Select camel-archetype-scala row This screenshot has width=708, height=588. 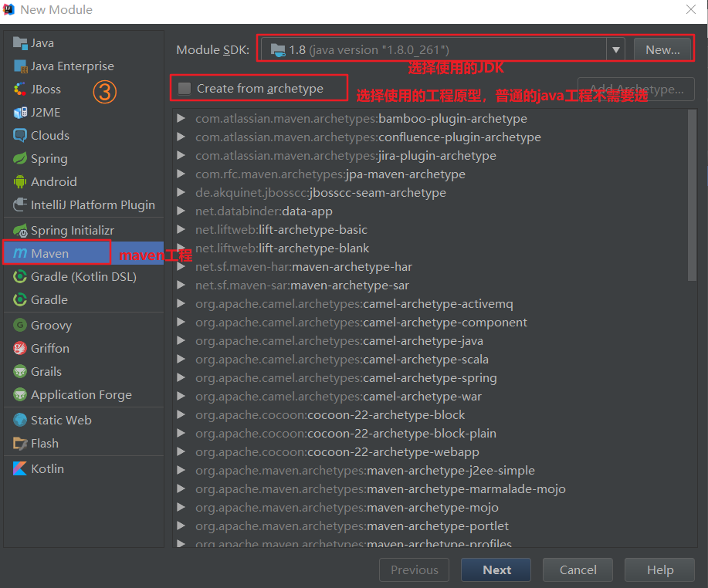(x=429, y=359)
